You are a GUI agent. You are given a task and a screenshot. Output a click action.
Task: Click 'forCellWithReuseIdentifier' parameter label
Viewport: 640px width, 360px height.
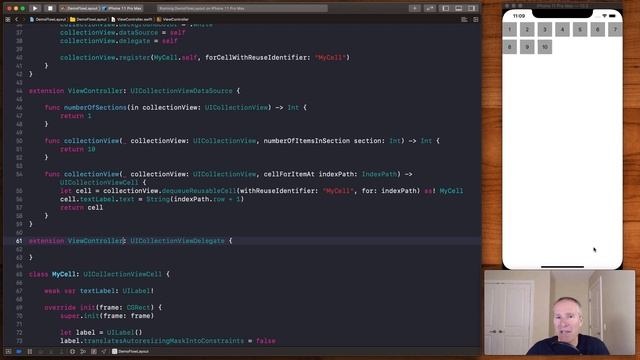point(256,58)
